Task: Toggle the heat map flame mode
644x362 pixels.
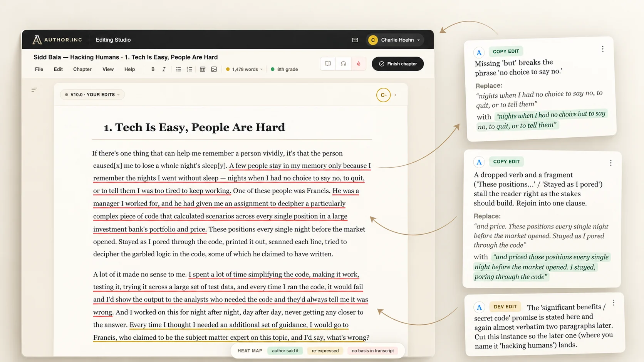Action: [x=359, y=64]
